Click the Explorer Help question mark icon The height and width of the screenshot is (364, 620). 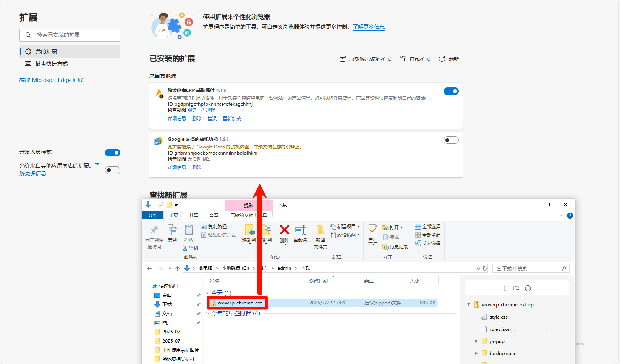[x=570, y=216]
